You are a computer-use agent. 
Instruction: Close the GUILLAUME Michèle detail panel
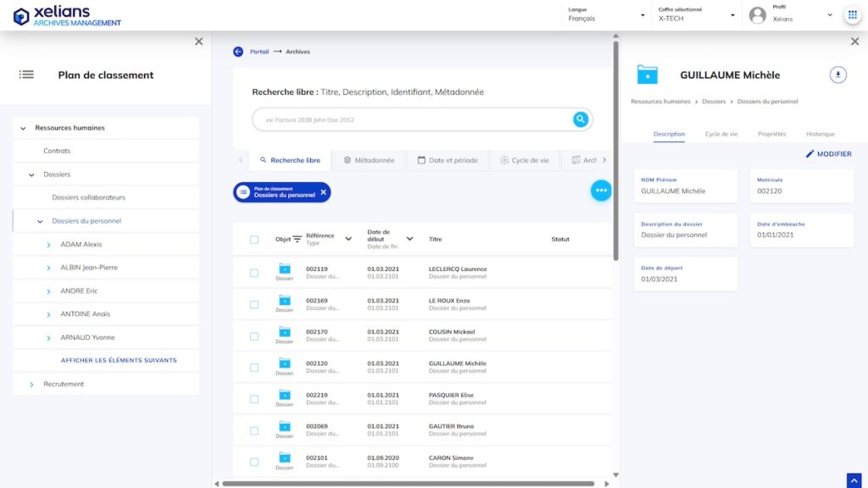[x=854, y=42]
